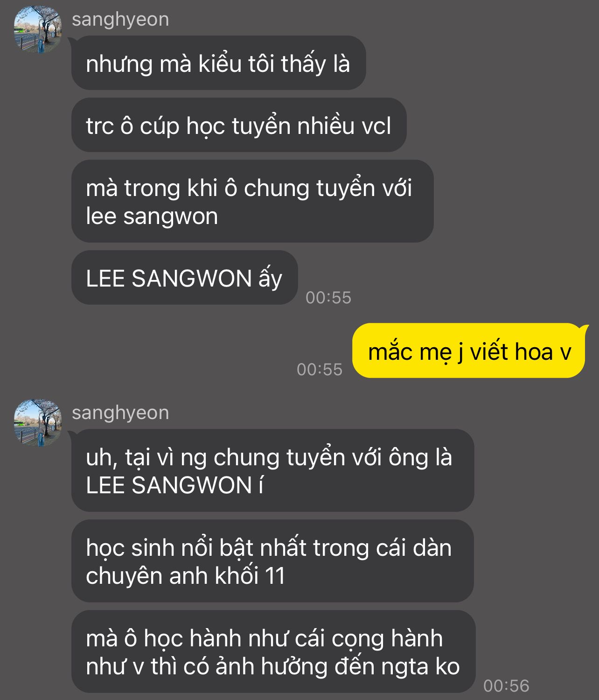
Task: Tap the word 'vcl' in the second message
Action: click(376, 126)
